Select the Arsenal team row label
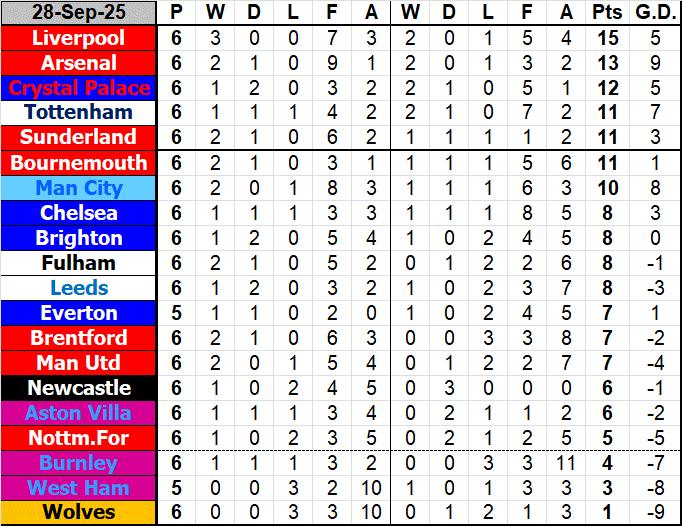This screenshot has width=682, height=526. tap(79, 63)
